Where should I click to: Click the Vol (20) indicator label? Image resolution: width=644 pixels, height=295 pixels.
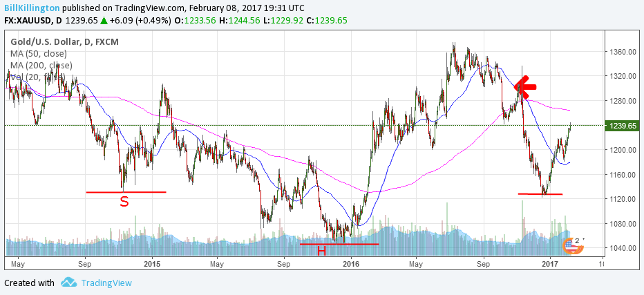click(x=37, y=77)
